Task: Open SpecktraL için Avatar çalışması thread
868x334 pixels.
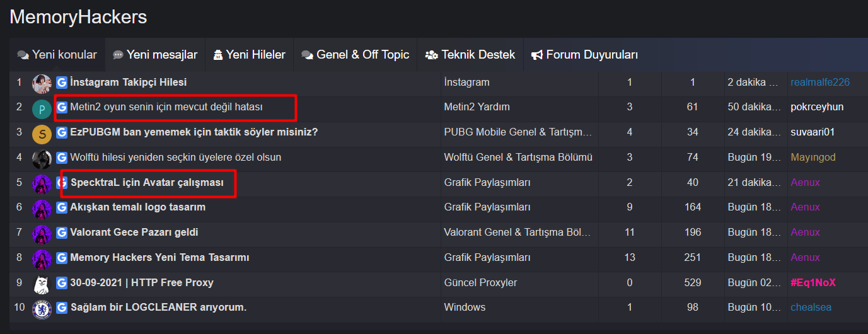Action: click(x=147, y=183)
